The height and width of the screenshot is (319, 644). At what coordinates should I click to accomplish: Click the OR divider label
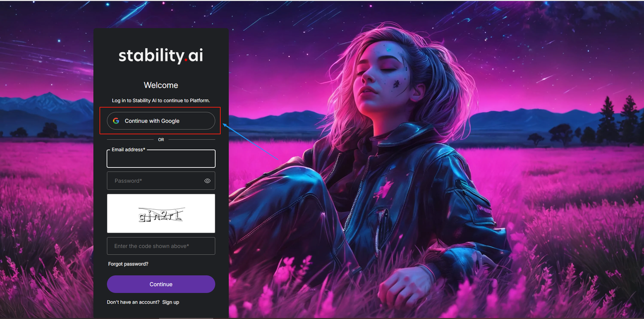point(161,140)
